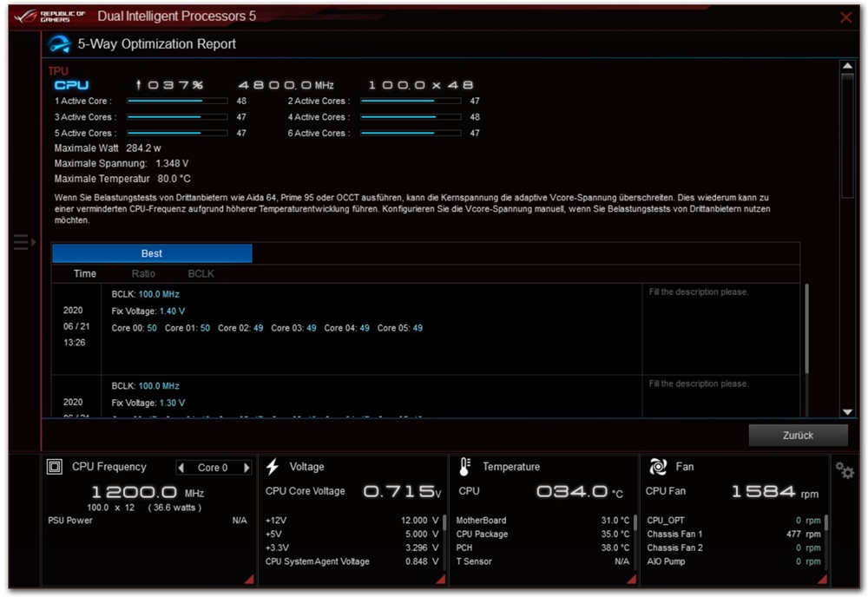Click the Voltage lightning bolt icon
Image resolution: width=868 pixels, height=597 pixels.
(272, 467)
